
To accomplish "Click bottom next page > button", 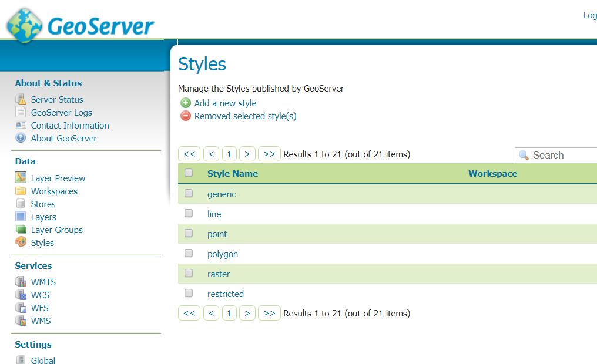I will (x=247, y=313).
